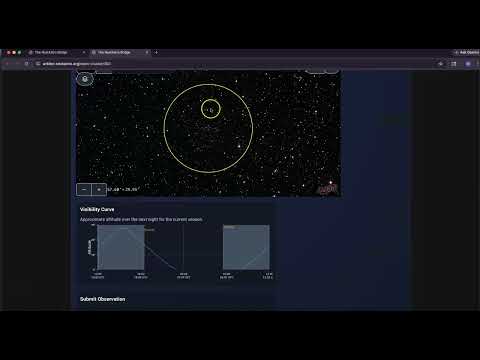Go back in browser history
This screenshot has height=360, width=480.
click(x=7, y=63)
